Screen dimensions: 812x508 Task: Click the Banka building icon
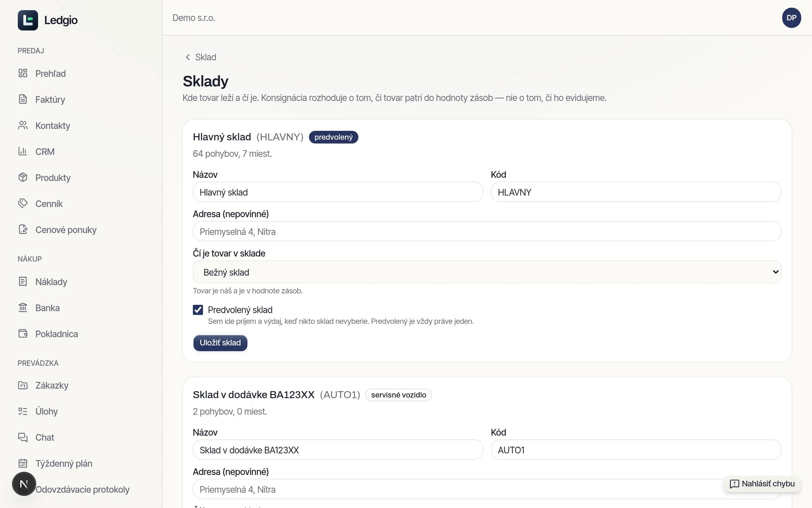tap(23, 308)
